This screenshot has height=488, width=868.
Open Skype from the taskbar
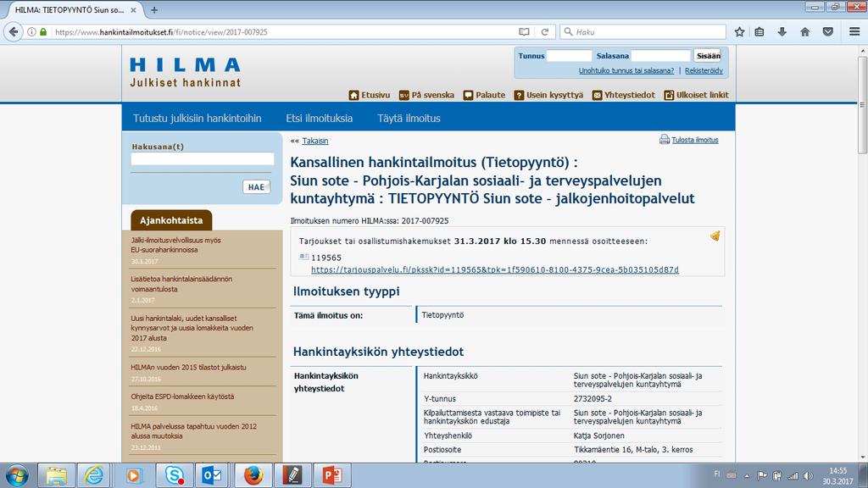pyautogui.click(x=174, y=476)
